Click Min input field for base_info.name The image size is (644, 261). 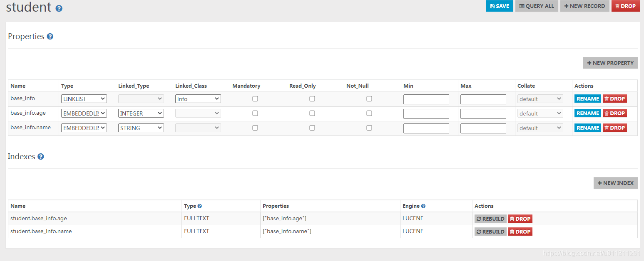[x=426, y=128]
